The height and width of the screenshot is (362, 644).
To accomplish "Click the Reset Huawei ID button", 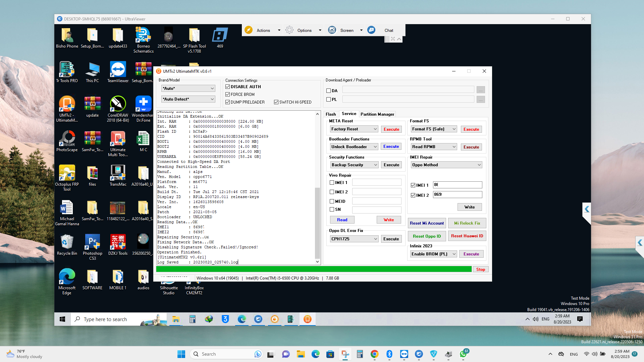I will click(x=467, y=236).
